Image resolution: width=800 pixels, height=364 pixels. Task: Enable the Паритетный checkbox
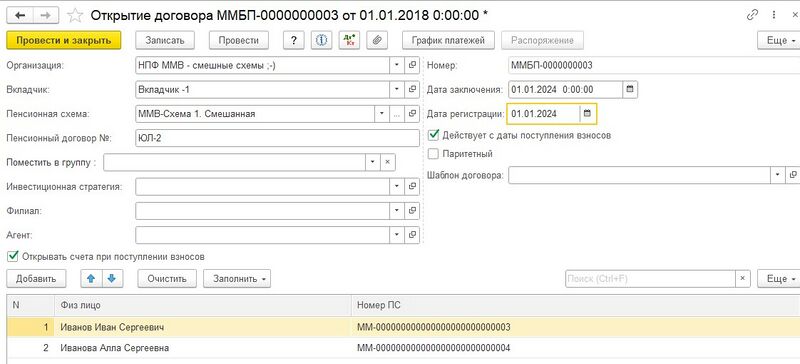coord(434,153)
